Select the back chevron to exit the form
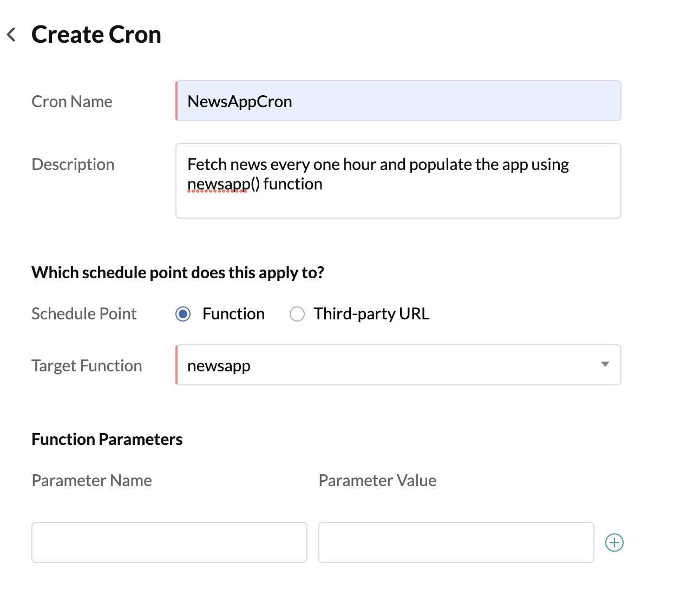This screenshot has width=694, height=616. coord(11,34)
